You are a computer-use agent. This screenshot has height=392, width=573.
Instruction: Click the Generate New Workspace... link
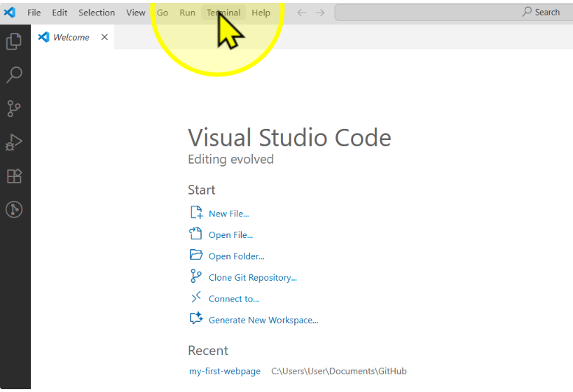[x=263, y=320]
